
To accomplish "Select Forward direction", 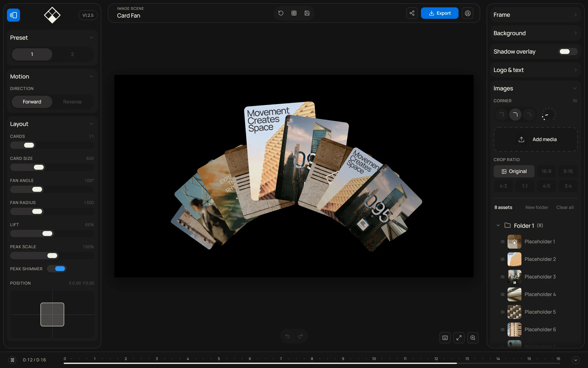I will (32, 102).
